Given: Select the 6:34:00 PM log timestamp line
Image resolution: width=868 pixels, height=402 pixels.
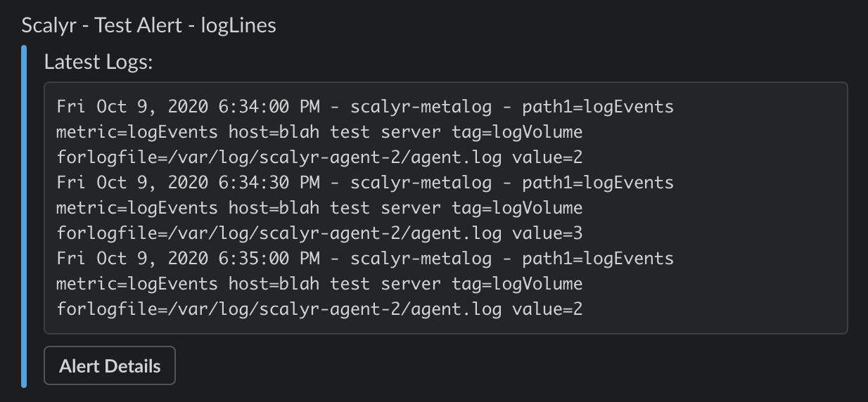Looking at the screenshot, I should pyautogui.click(x=365, y=106).
